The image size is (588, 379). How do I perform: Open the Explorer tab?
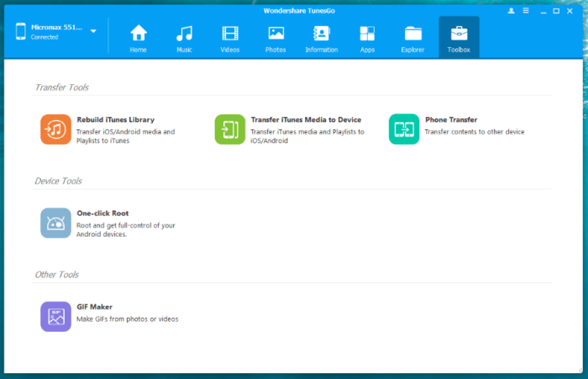[413, 38]
